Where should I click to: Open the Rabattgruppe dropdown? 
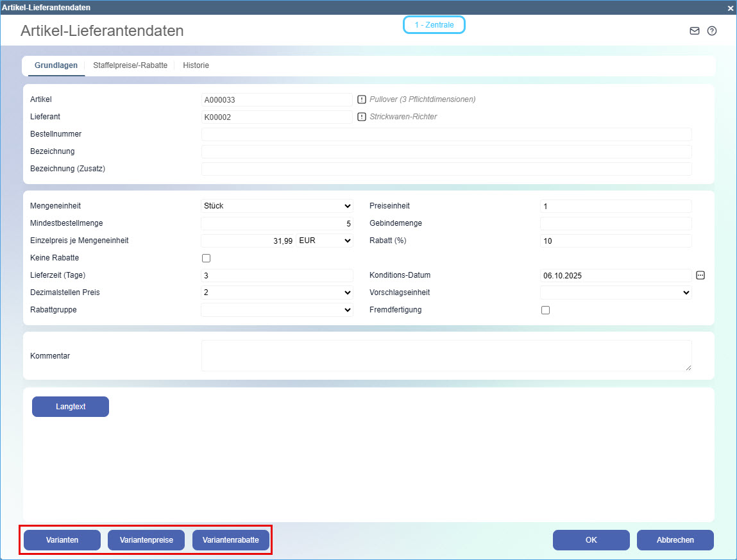[277, 310]
